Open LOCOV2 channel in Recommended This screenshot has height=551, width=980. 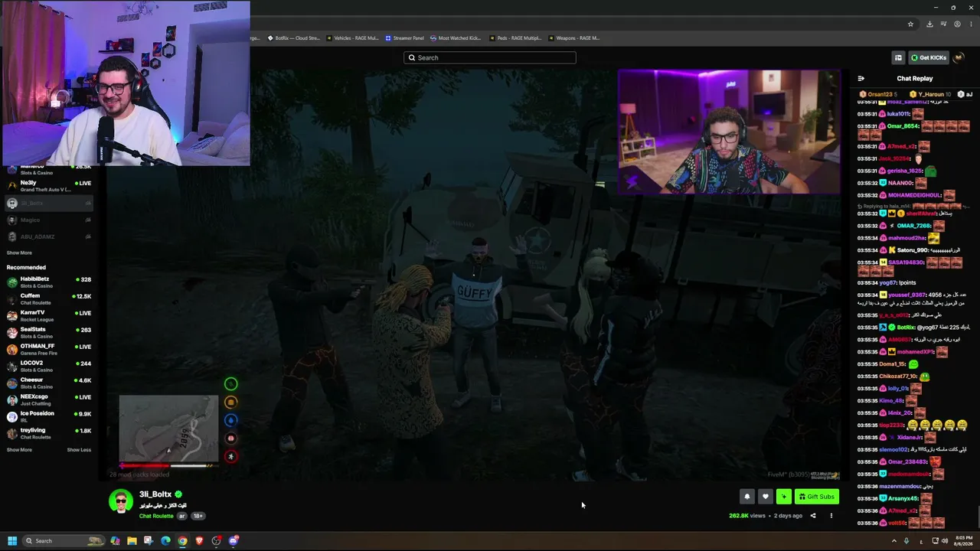[49, 366]
